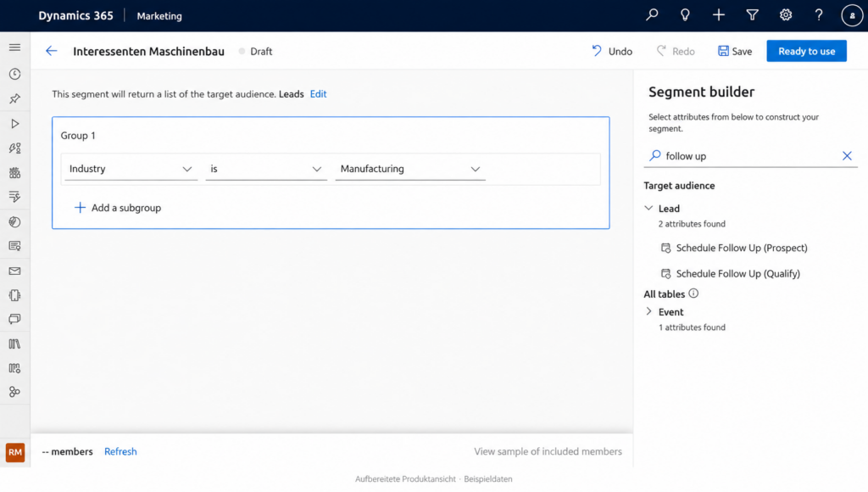
Task: Open the push notifications phone icon
Action: 15,295
